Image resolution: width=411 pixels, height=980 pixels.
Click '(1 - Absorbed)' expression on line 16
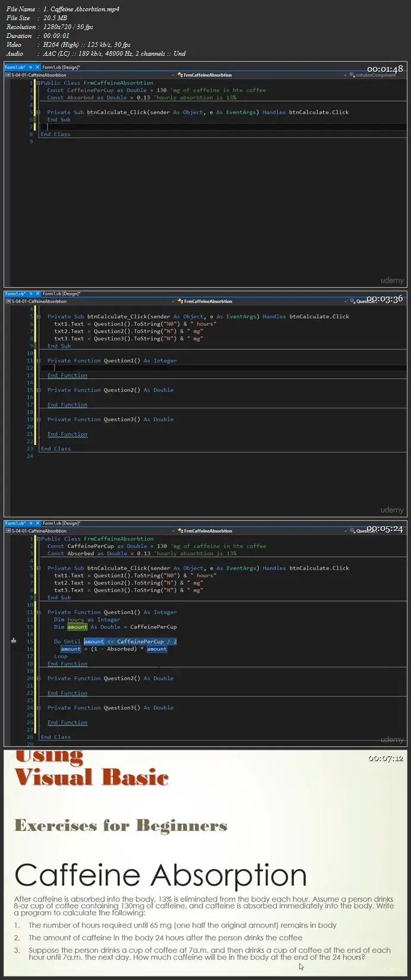[114, 649]
